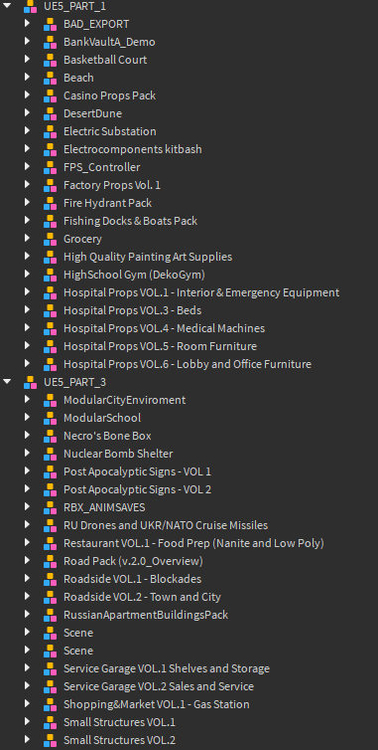Collapse the UE5_PART_3 tree node
The image size is (378, 750).
7,382
